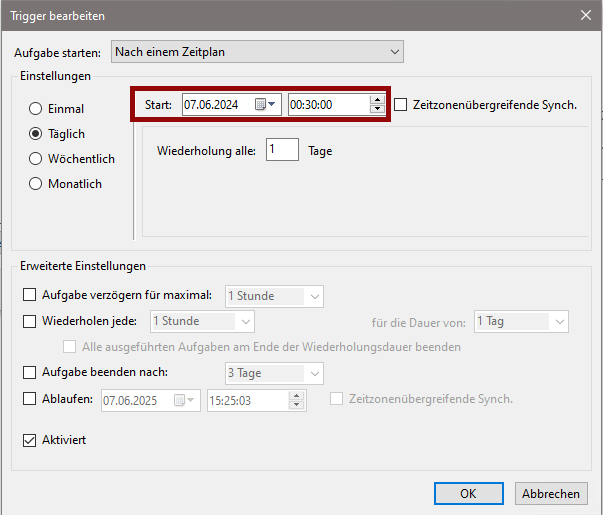The image size is (603, 515).
Task: Decrease the start time with down arrow
Action: [377, 109]
